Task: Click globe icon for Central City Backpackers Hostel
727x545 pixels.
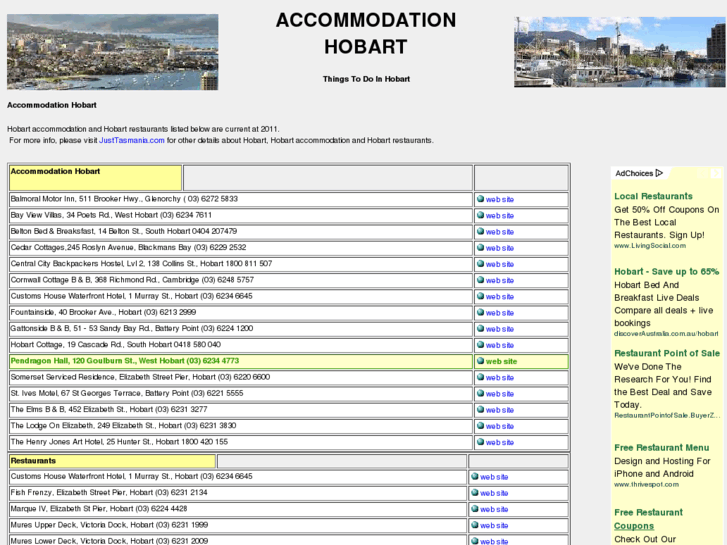Action: [480, 264]
